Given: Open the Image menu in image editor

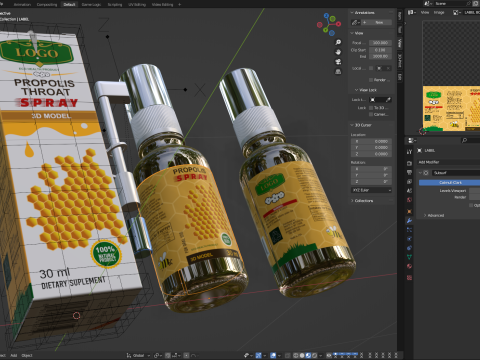Looking at the screenshot, I should pos(439,12).
